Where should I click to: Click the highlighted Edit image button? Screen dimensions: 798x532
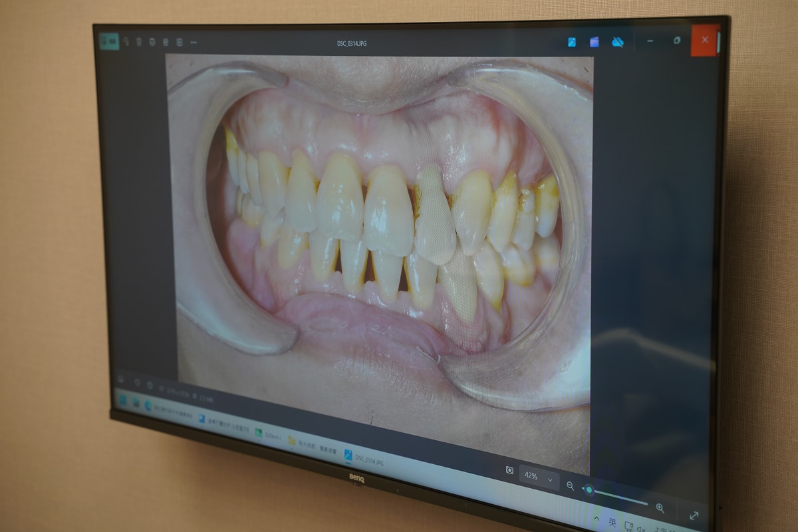tap(109, 41)
